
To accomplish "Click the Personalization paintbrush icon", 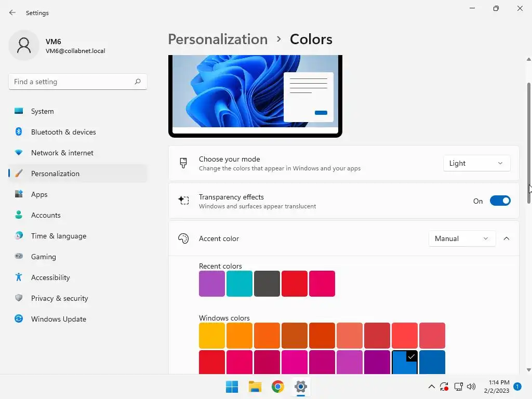I will click(19, 174).
